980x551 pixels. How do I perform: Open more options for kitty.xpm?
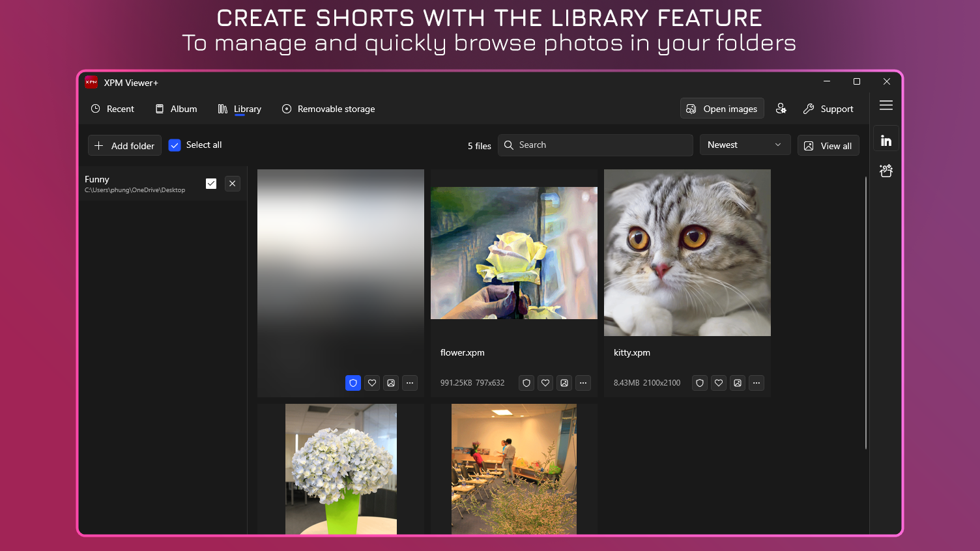[x=757, y=383]
